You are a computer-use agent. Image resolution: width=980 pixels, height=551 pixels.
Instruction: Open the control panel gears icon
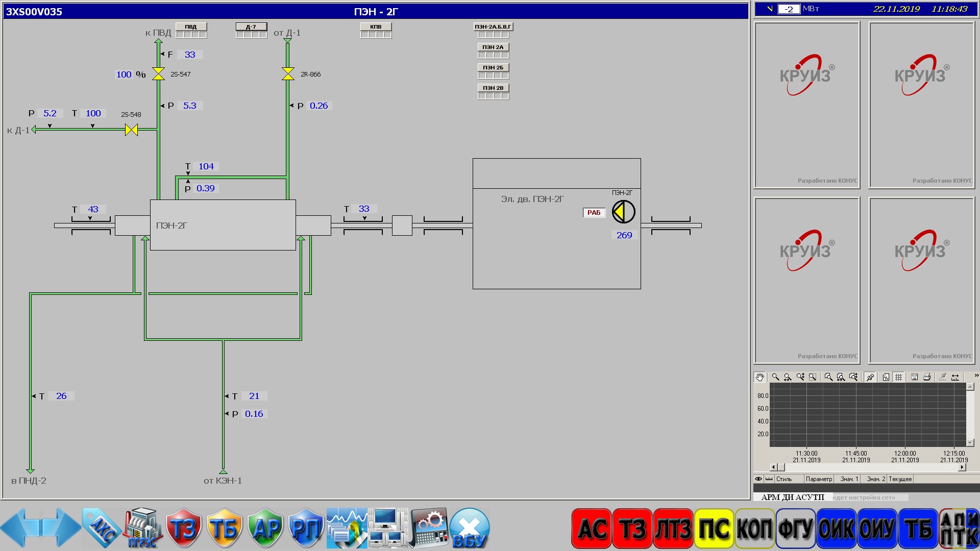pos(429,528)
